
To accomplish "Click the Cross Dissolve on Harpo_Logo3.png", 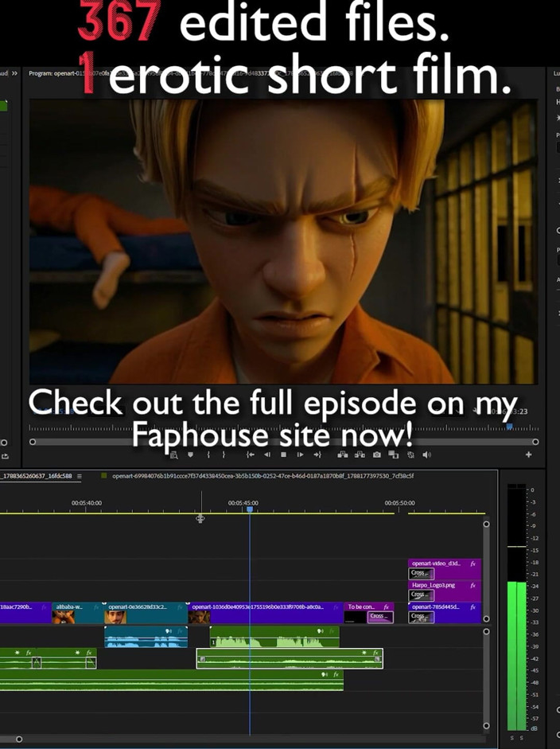I will (x=422, y=595).
